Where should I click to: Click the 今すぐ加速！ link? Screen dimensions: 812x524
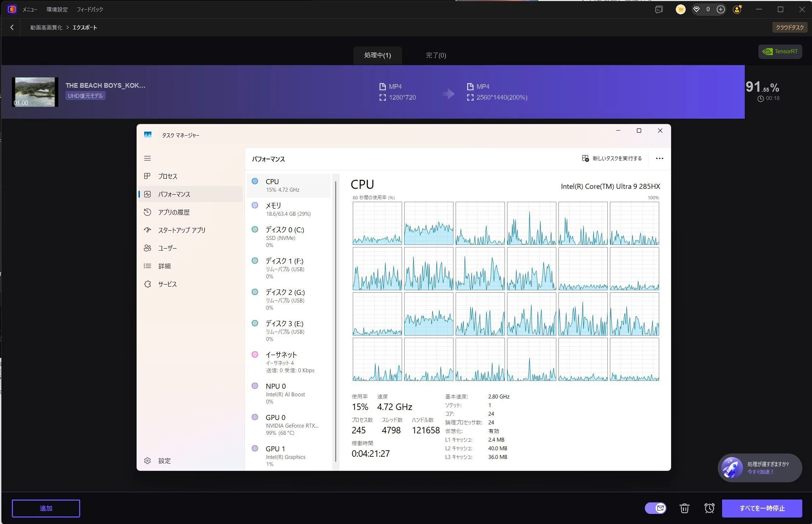pyautogui.click(x=760, y=472)
